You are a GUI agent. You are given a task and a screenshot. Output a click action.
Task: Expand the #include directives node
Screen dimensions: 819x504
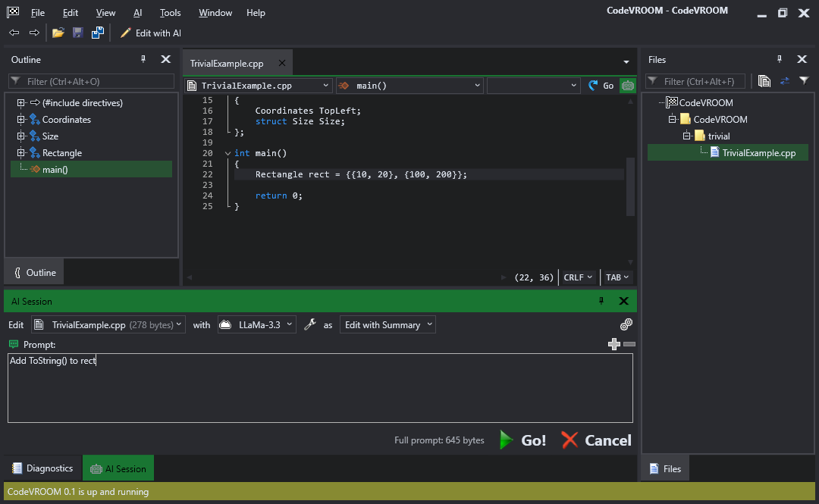coord(21,103)
